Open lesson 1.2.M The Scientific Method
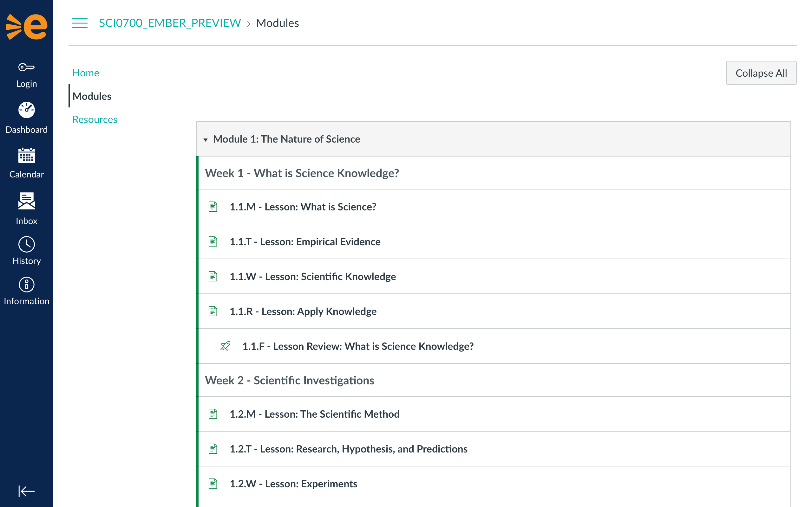This screenshot has height=507, width=812. pos(314,414)
